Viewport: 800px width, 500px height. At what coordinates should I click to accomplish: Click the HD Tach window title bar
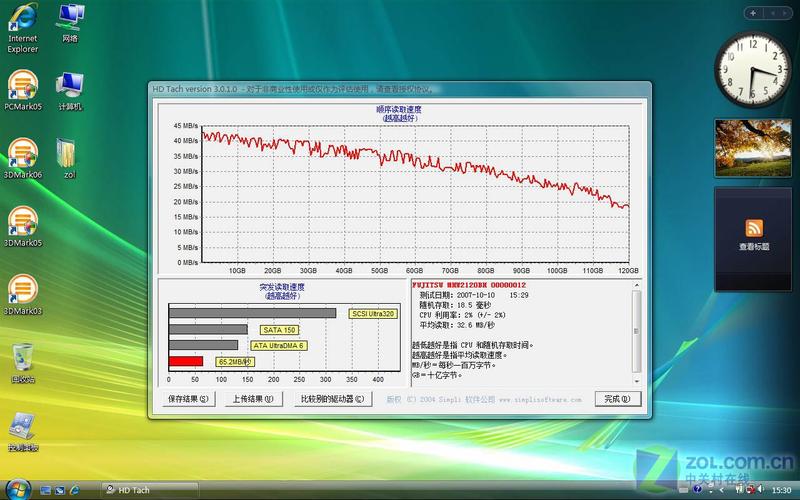(399, 89)
